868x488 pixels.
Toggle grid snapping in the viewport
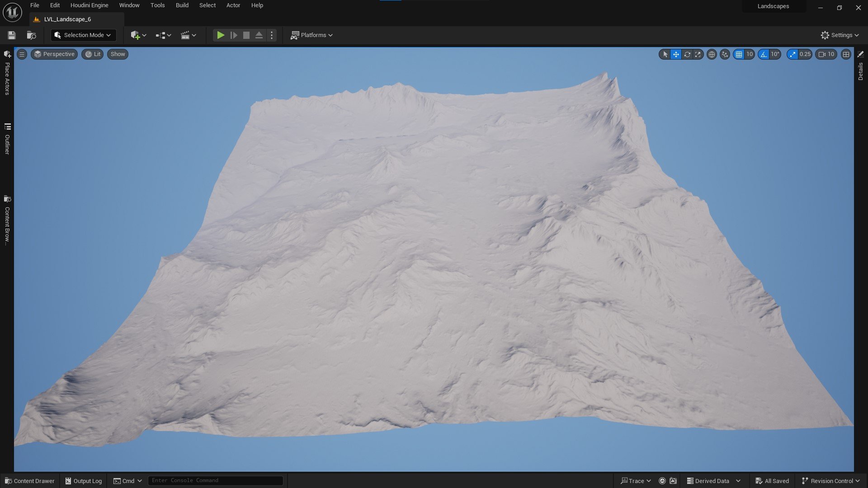point(739,54)
